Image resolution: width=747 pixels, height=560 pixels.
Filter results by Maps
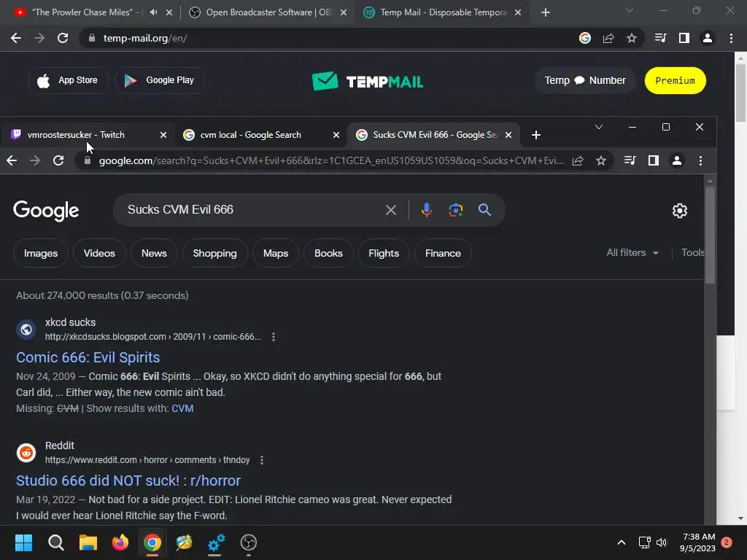pos(276,253)
